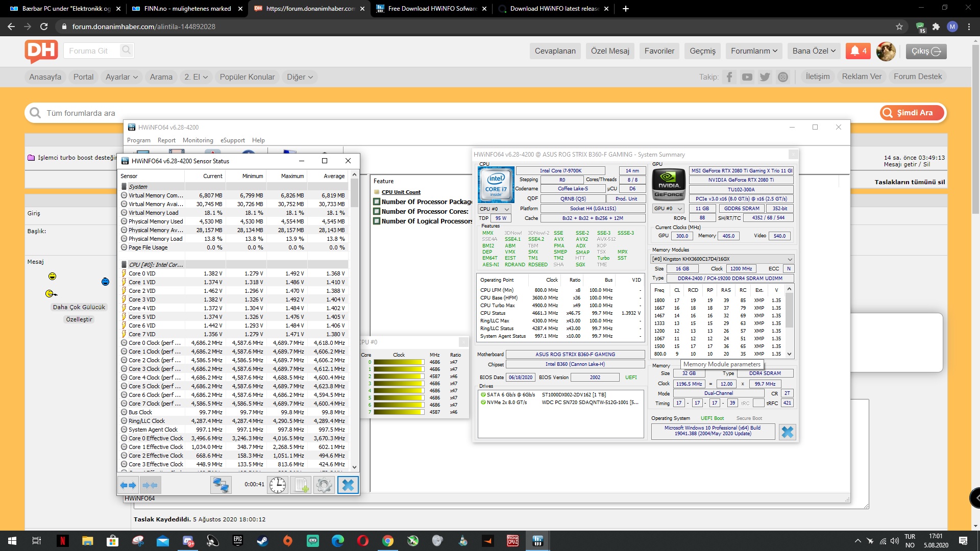Open the HWiNFO Monitoring menu
The height and width of the screenshot is (551, 980).
[198, 140]
